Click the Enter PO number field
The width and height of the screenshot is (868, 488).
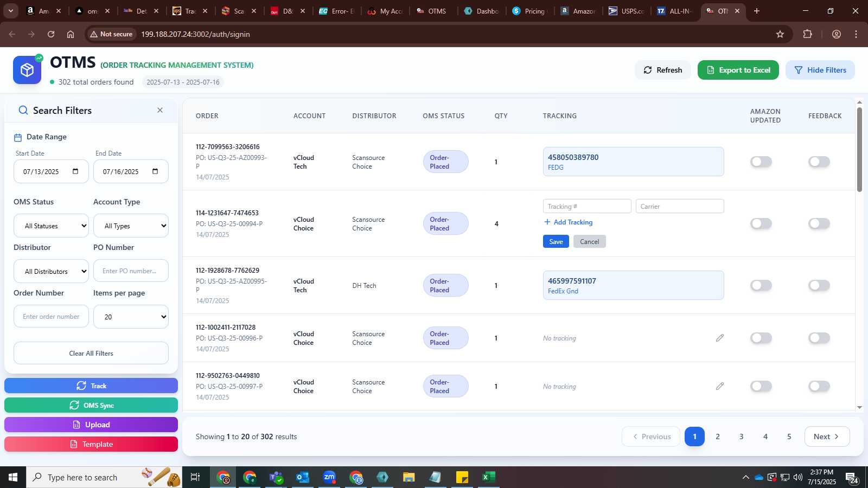(131, 271)
